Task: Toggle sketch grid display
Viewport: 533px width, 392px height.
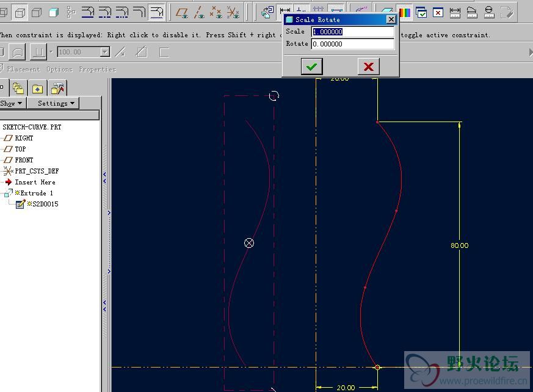Action: 318,9
